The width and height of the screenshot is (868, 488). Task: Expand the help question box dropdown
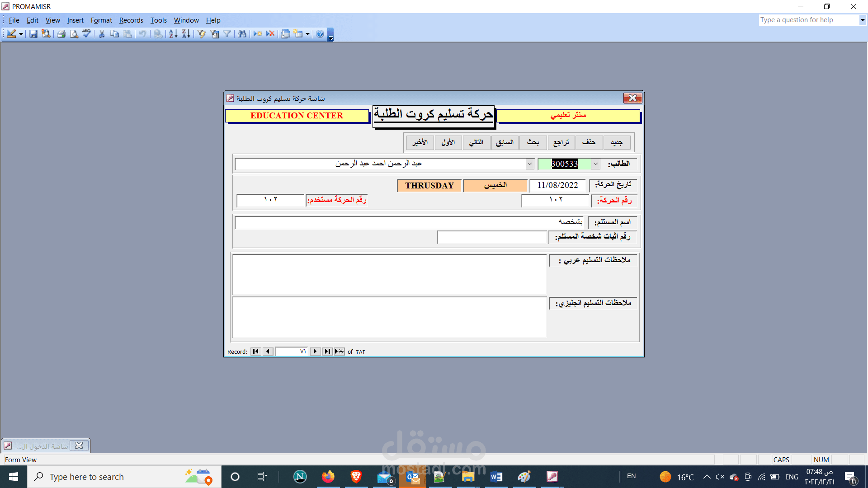coord(862,20)
